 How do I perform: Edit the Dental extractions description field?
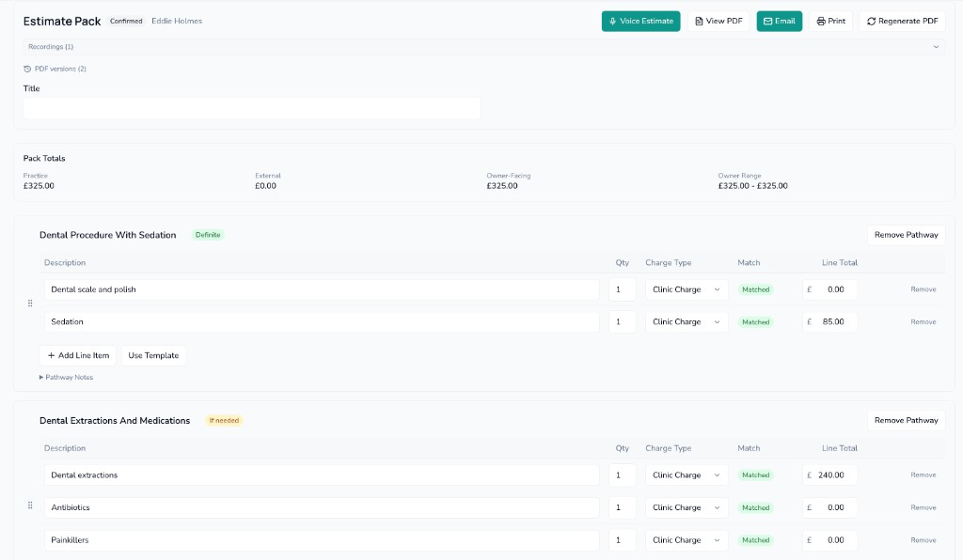tap(322, 475)
